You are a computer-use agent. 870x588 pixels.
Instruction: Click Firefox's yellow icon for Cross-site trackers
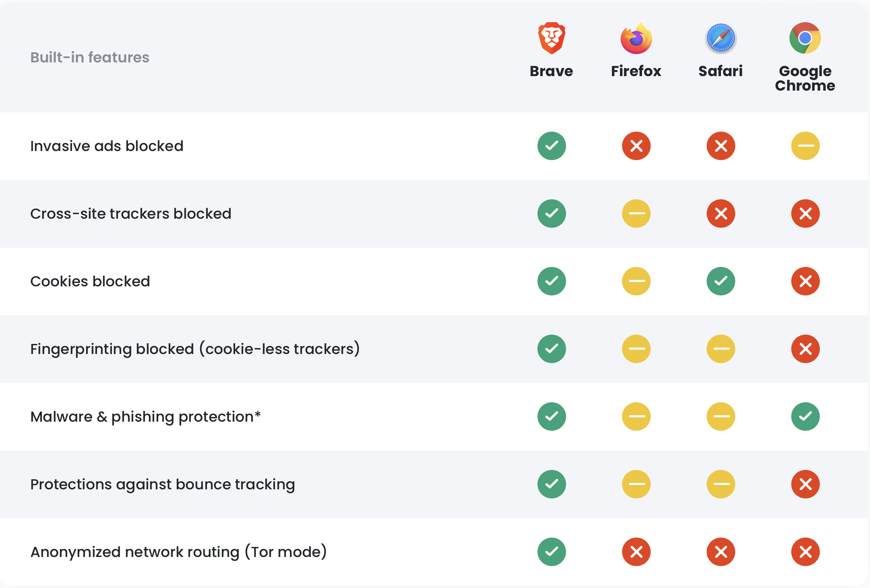[636, 213]
